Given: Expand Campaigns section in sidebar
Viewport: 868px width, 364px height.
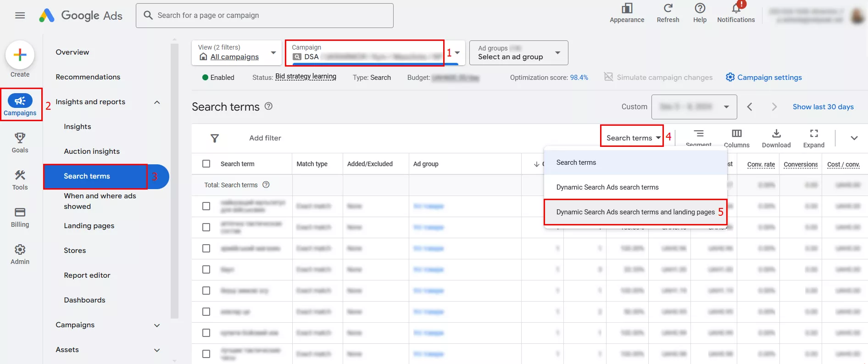Looking at the screenshot, I should coord(157,325).
